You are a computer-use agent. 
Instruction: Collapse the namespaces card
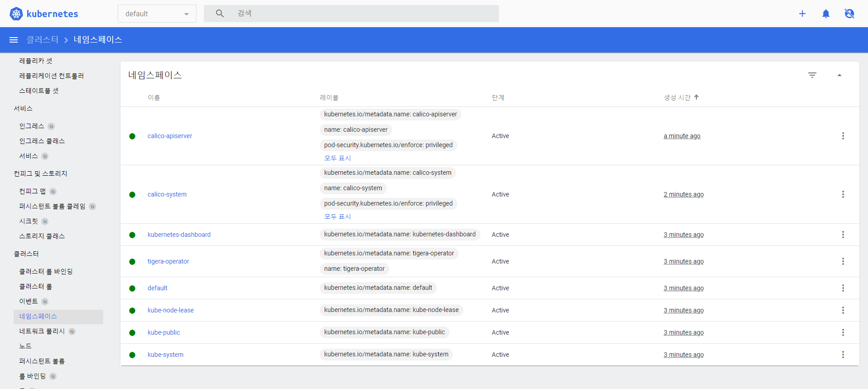pos(839,75)
